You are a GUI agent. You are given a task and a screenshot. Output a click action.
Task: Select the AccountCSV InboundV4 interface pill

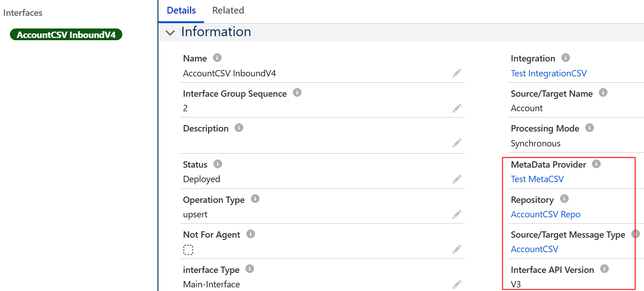(66, 35)
